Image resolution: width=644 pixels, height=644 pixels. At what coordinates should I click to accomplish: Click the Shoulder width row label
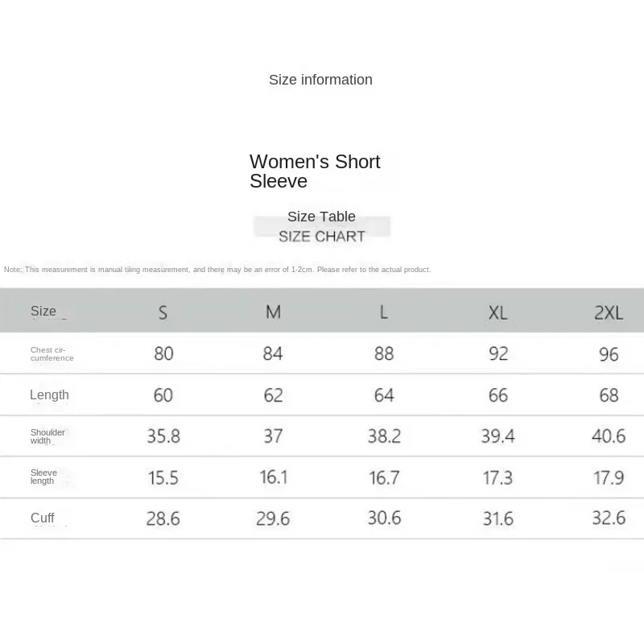tap(47, 436)
